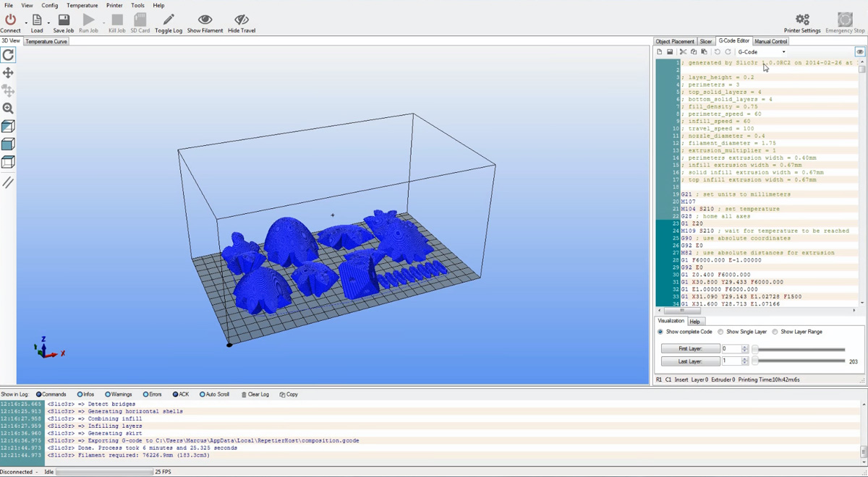This screenshot has width=868, height=477.
Task: Expand the Connect button dropdown
Action: click(x=26, y=23)
